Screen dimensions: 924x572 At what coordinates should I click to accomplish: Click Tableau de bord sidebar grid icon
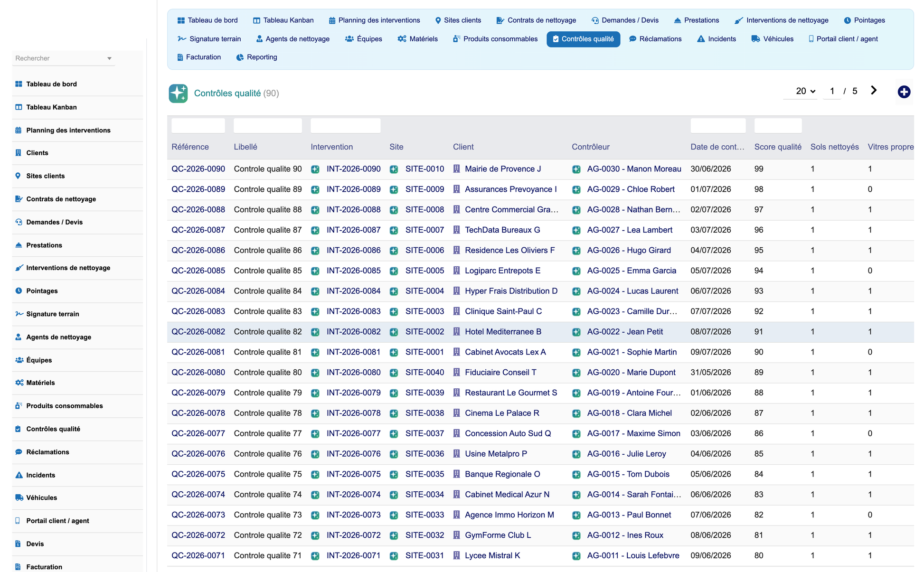(x=19, y=84)
